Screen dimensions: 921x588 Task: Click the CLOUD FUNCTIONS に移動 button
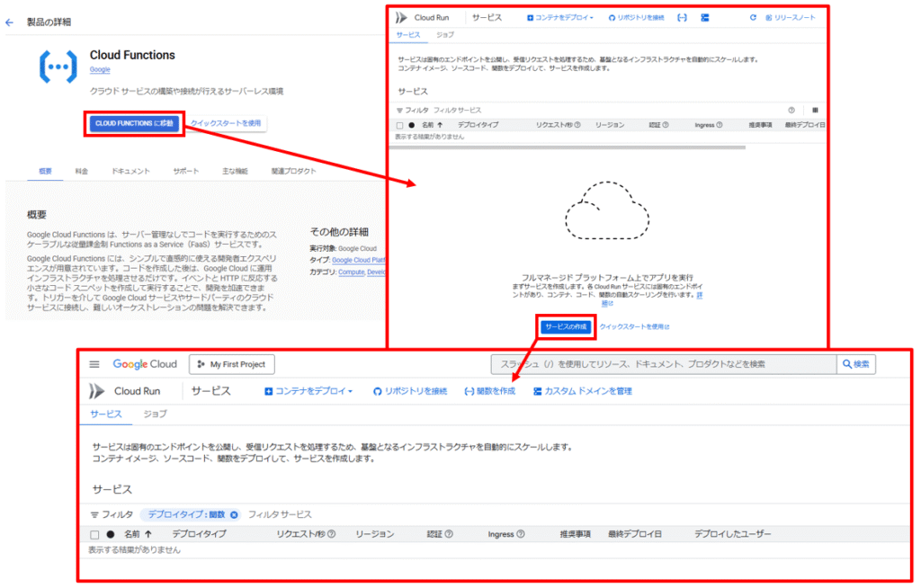(x=135, y=123)
